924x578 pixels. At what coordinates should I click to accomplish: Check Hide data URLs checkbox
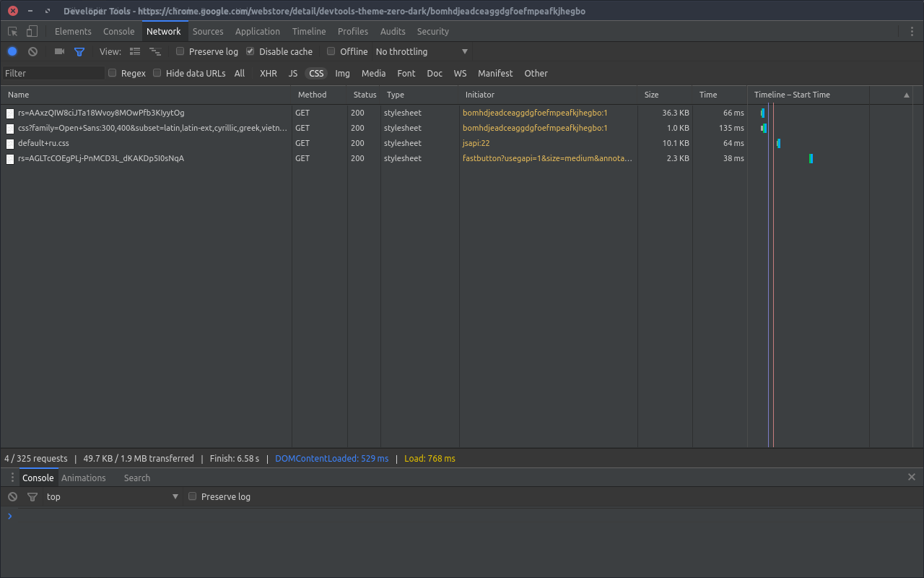tap(157, 73)
